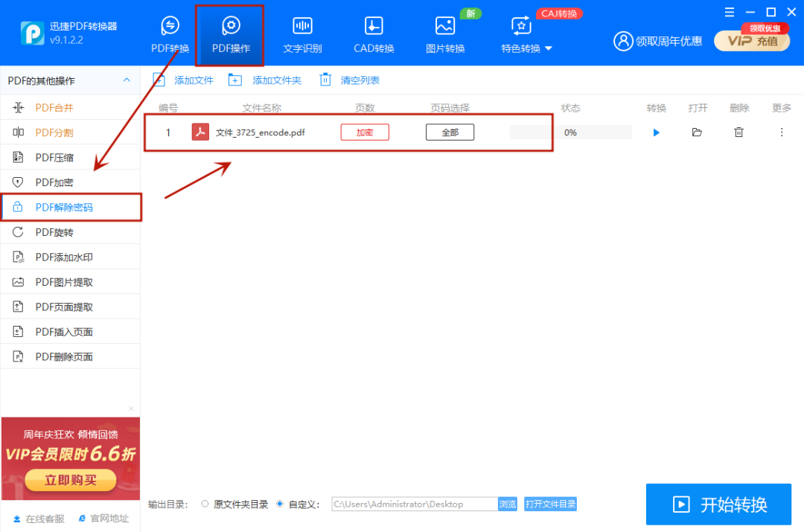Click the red PDF file icon
This screenshot has height=532, width=804.
click(x=200, y=132)
